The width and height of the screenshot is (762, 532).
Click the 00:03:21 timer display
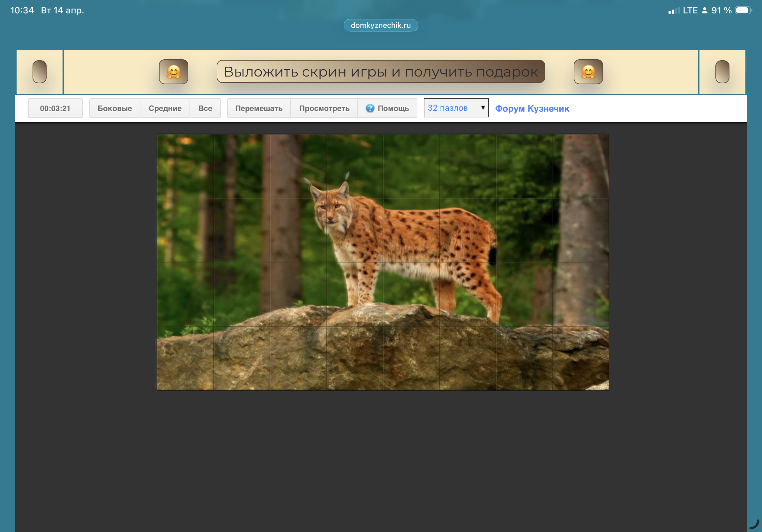tap(55, 108)
